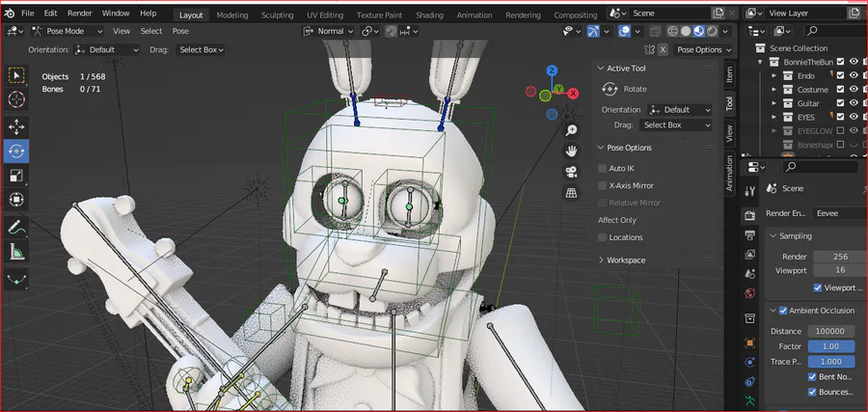Switch to wireframe viewport shading

tap(672, 32)
